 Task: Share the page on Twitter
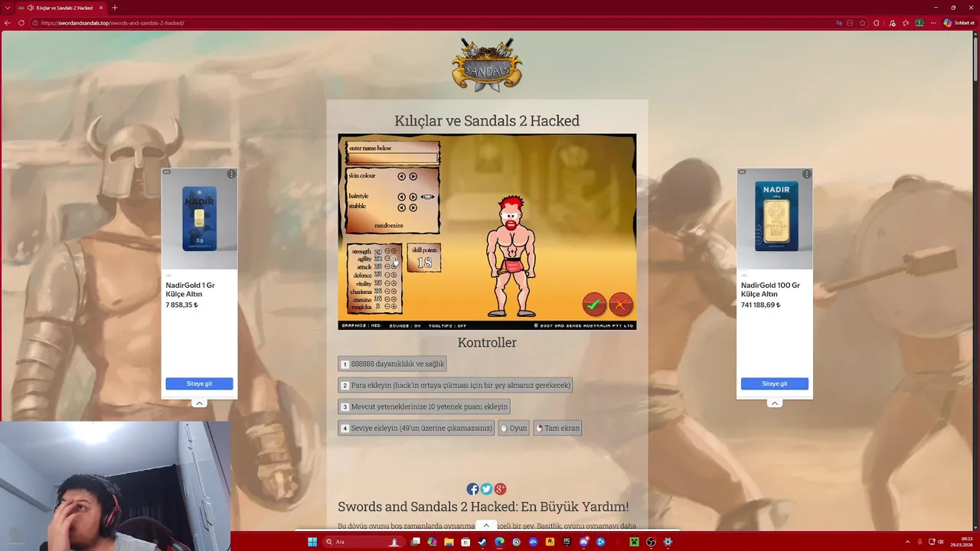click(x=486, y=489)
